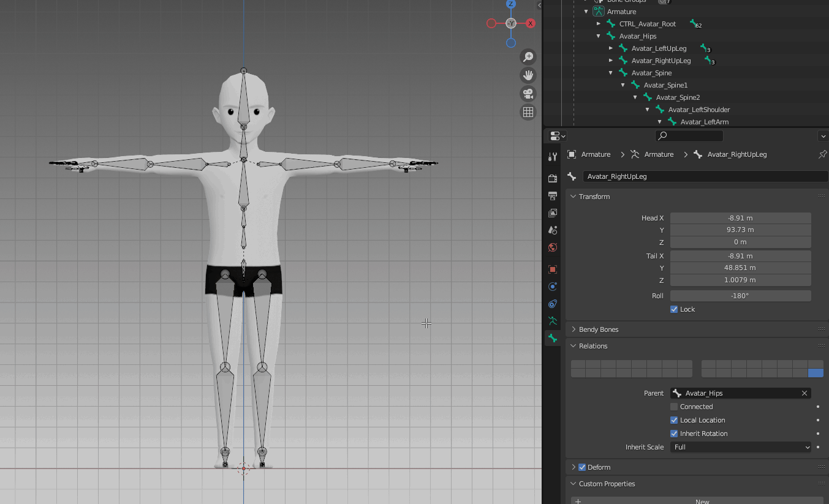This screenshot has height=504, width=829.
Task: Select Avatar_Spine1 in the outliner
Action: point(665,85)
